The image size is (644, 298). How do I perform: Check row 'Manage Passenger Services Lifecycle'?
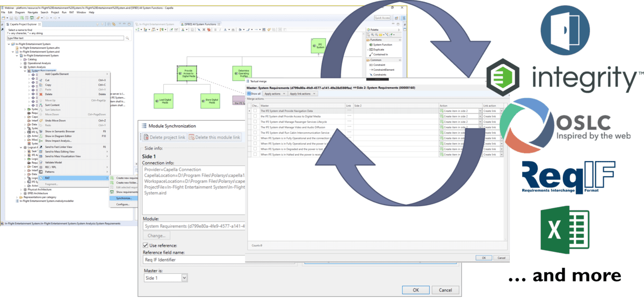coord(255,122)
